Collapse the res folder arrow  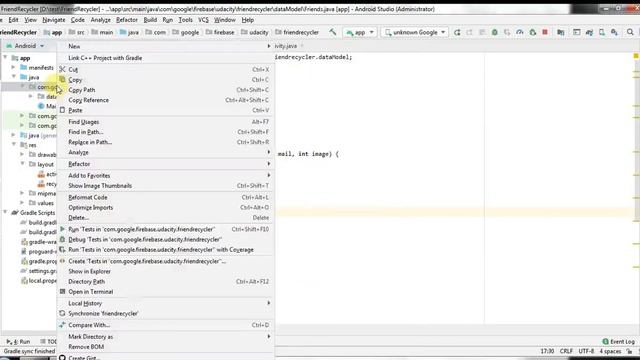click(13, 144)
